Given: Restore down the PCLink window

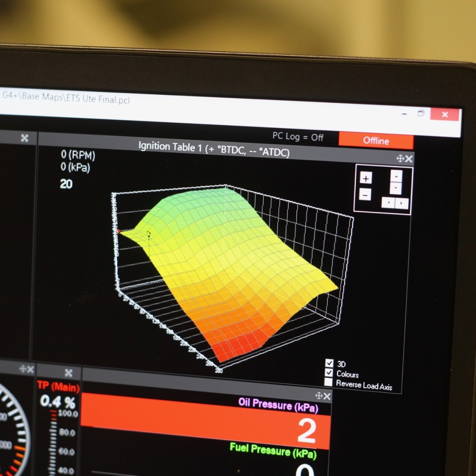Looking at the screenshot, I should pos(421,113).
